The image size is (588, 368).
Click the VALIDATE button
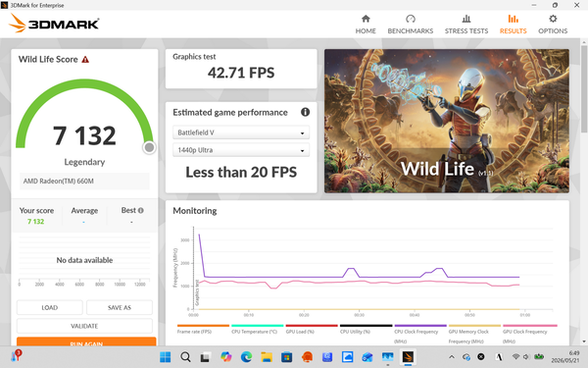coord(84,326)
